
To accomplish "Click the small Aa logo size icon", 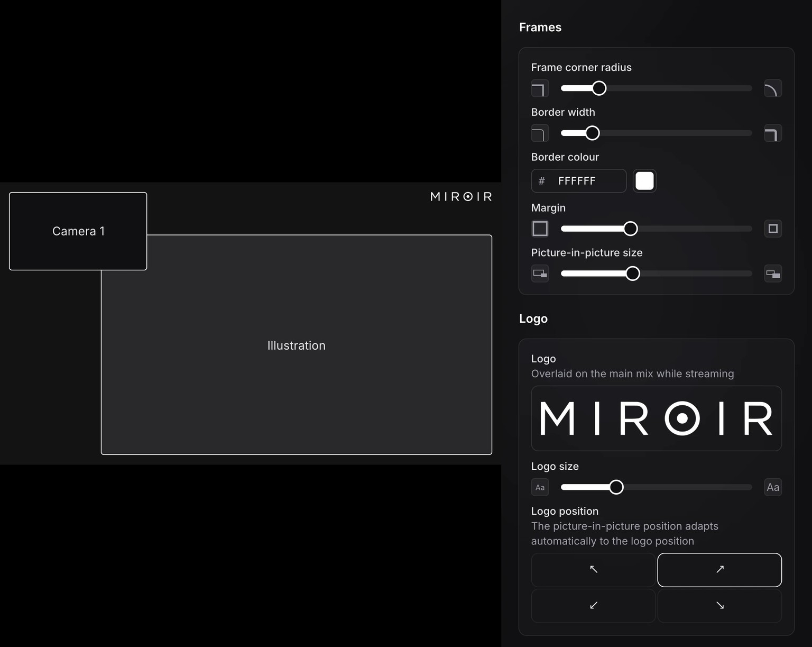I will (x=540, y=487).
